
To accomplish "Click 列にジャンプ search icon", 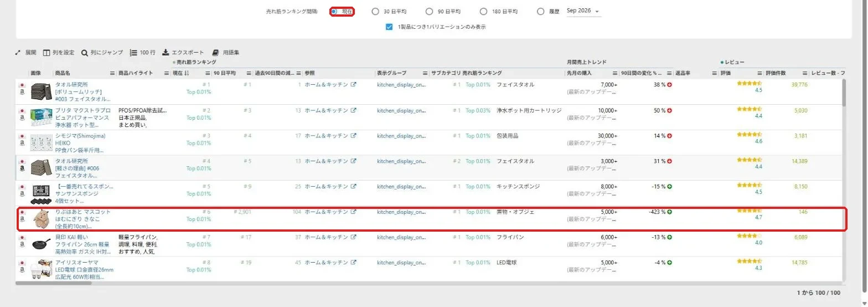I will point(85,53).
